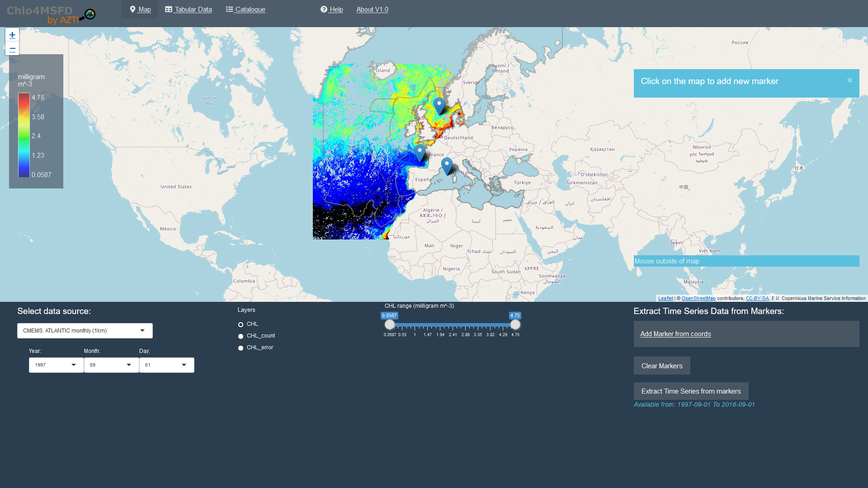Click Extract Time Series from markers
This screenshot has height=488, width=868.
tap(691, 391)
